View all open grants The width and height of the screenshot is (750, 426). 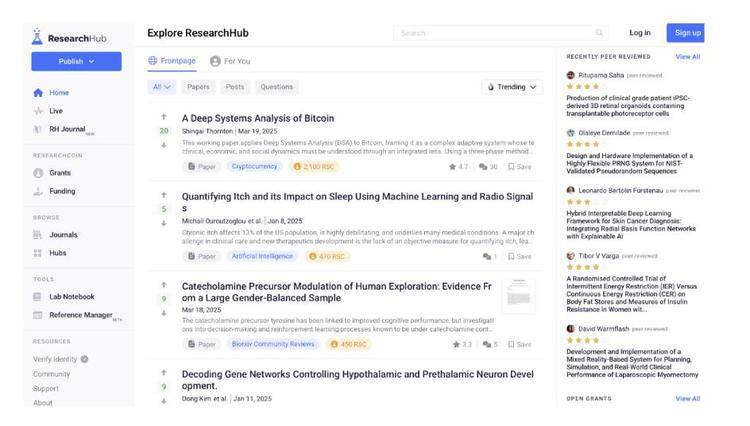688,399
